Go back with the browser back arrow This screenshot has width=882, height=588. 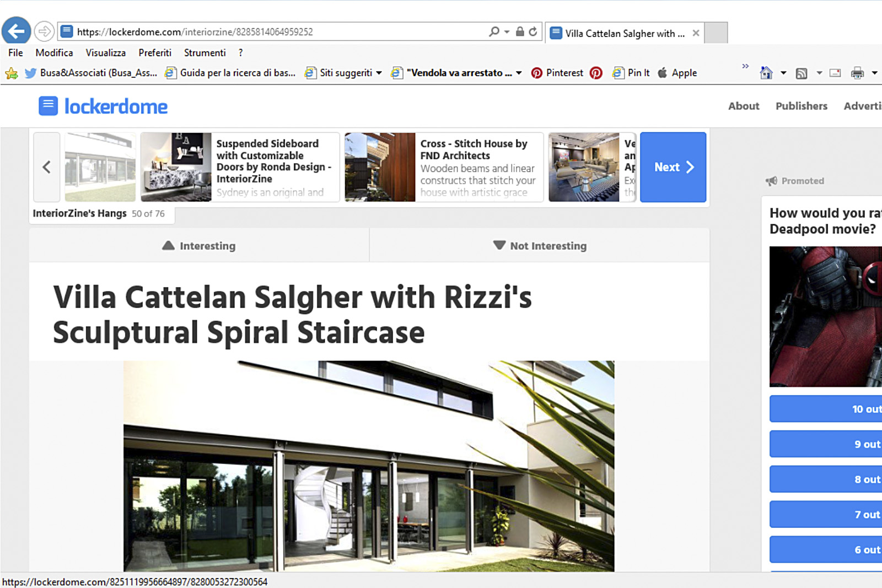[x=17, y=31]
